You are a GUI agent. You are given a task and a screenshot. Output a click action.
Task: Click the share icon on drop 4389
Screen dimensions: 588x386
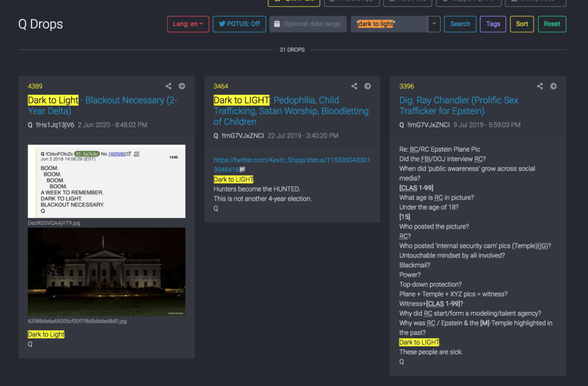(x=169, y=87)
